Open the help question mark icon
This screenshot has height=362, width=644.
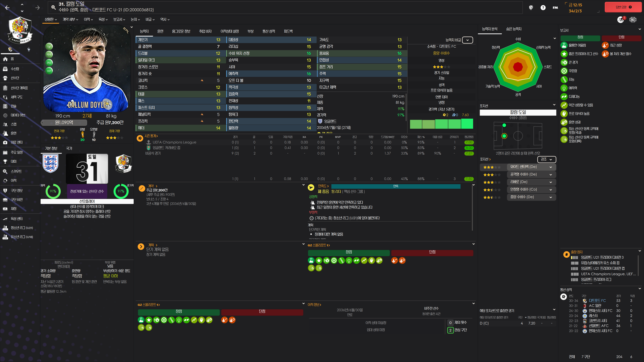543,8
